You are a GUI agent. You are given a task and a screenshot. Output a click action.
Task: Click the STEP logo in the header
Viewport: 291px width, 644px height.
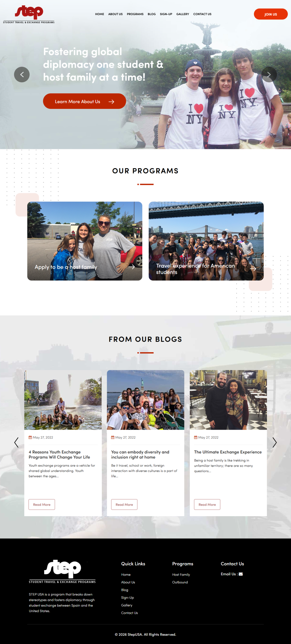point(29,14)
